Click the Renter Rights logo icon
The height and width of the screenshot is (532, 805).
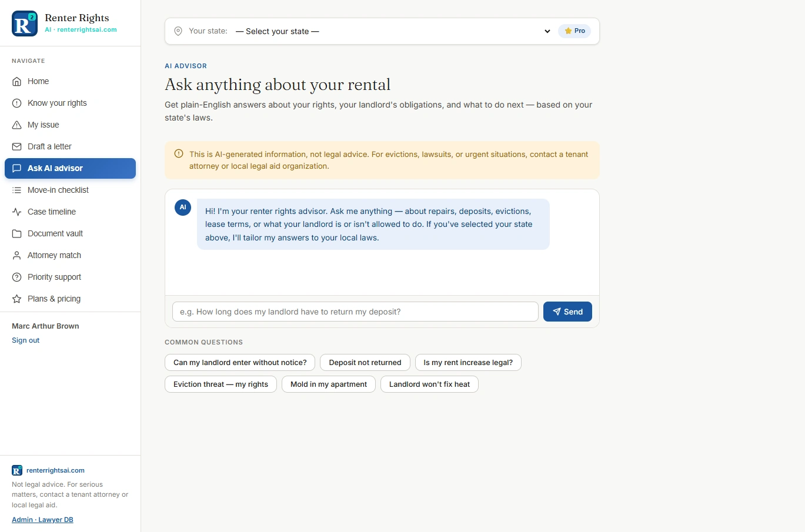point(25,24)
